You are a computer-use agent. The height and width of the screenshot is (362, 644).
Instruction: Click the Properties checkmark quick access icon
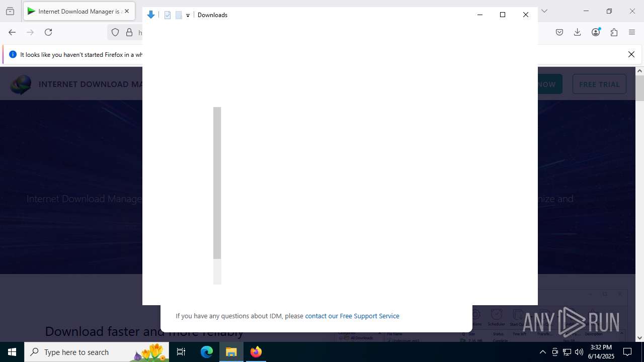coord(168,15)
